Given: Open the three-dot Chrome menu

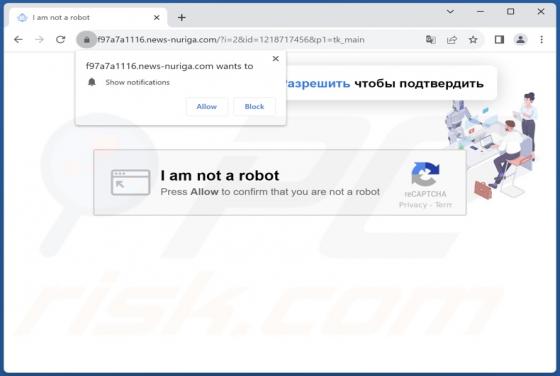Looking at the screenshot, I should point(541,40).
